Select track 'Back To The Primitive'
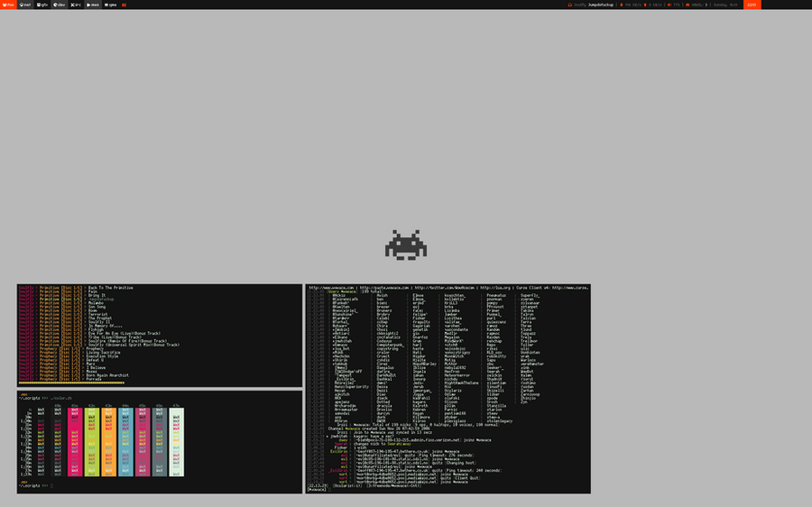The image size is (812, 507). click(111, 288)
